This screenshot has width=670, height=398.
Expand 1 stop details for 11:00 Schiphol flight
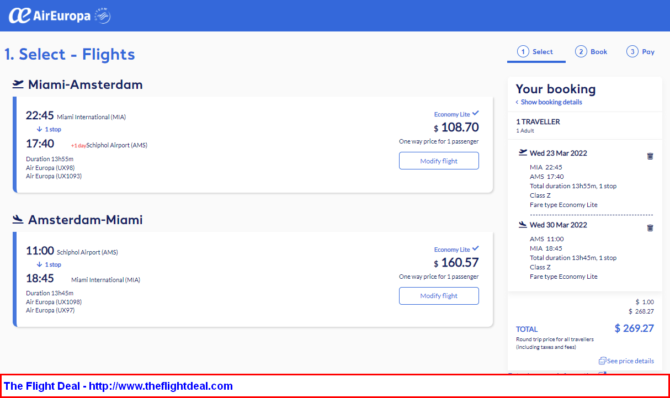click(x=49, y=265)
